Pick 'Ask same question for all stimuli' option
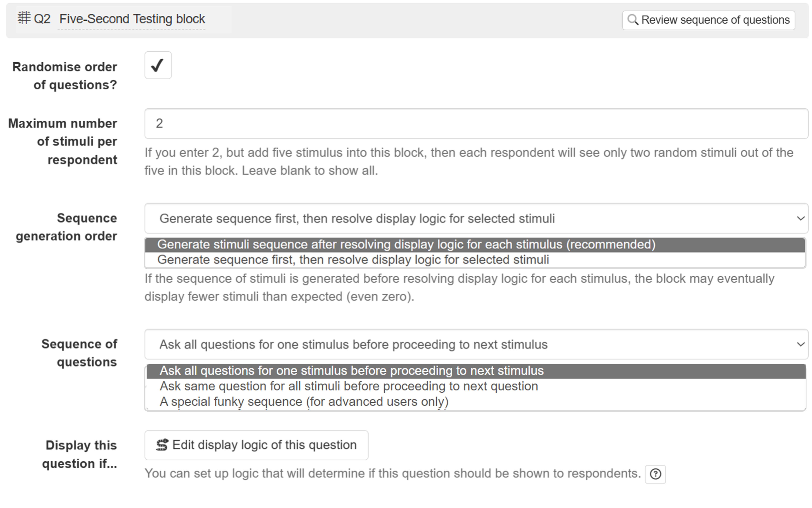The width and height of the screenshot is (812, 508). (x=349, y=386)
